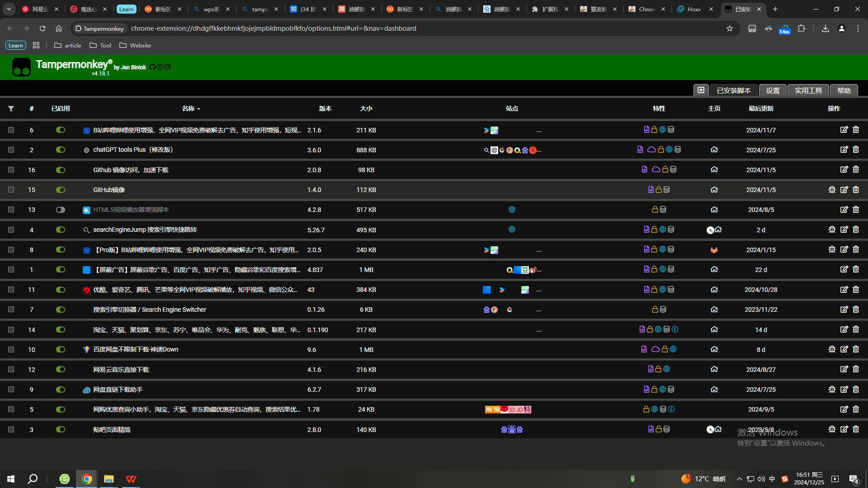The image size is (868, 488).
Task: Delete the chatGPT tools Plus script
Action: click(856, 150)
